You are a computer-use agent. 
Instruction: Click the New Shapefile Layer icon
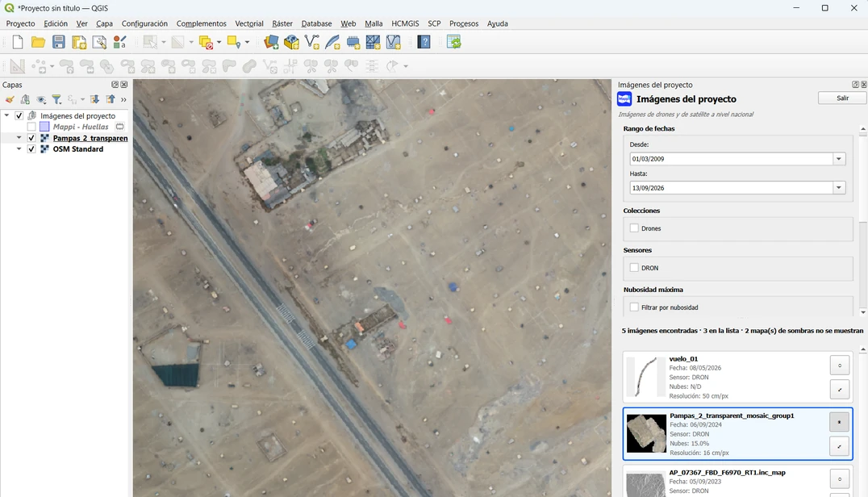tap(312, 42)
